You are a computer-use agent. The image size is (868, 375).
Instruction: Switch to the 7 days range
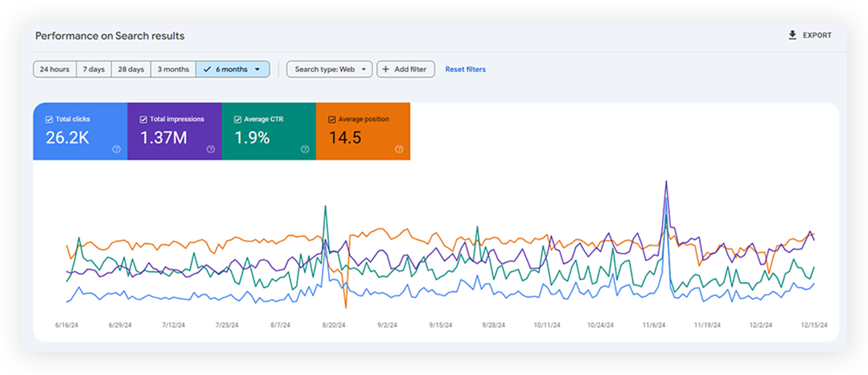[94, 69]
